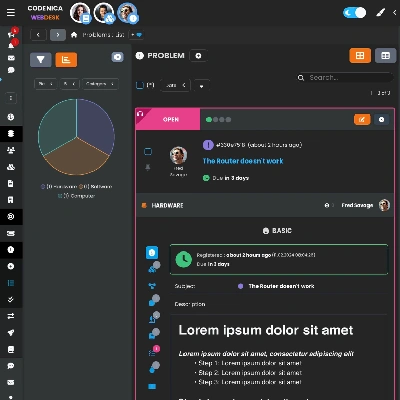Open the document file icon in sidebar
The height and width of the screenshot is (400, 400).
[11, 184]
